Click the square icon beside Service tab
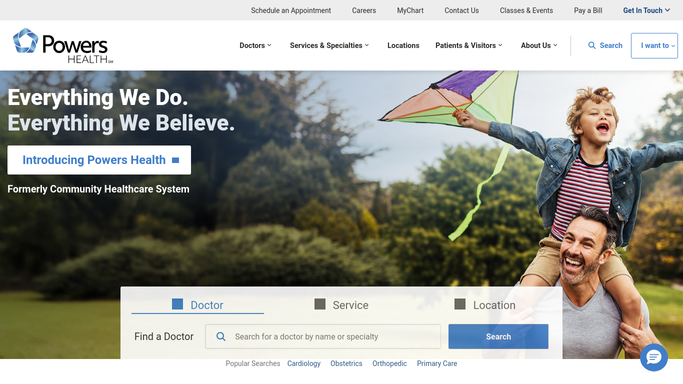The height and width of the screenshot is (384, 683). pos(320,304)
